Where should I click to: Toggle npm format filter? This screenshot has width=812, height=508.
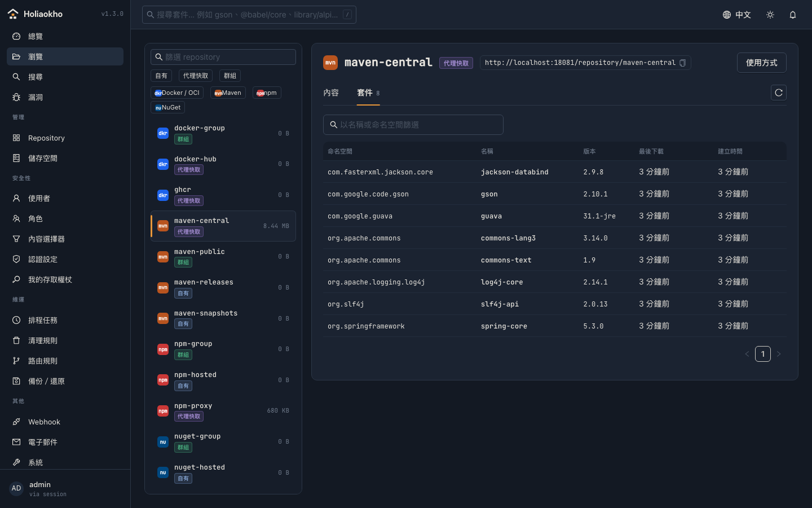point(267,93)
